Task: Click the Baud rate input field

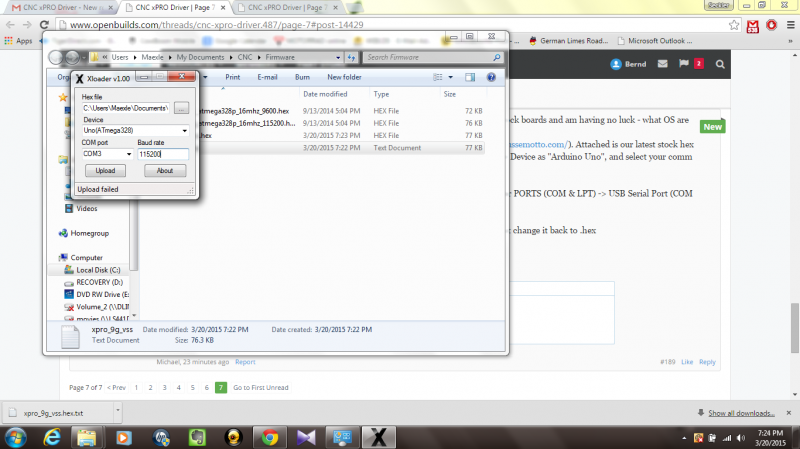Action: click(162, 154)
